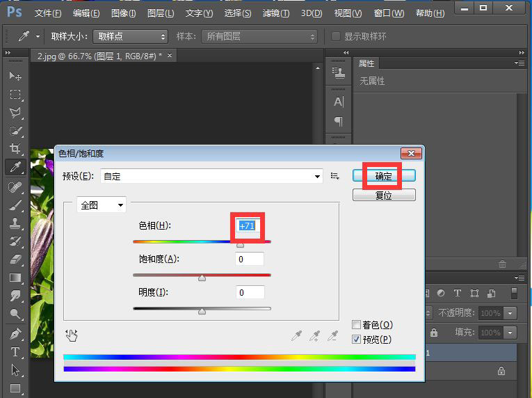The width and height of the screenshot is (532, 398).
Task: Close the Hue/Saturation dialog
Action: [x=411, y=154]
